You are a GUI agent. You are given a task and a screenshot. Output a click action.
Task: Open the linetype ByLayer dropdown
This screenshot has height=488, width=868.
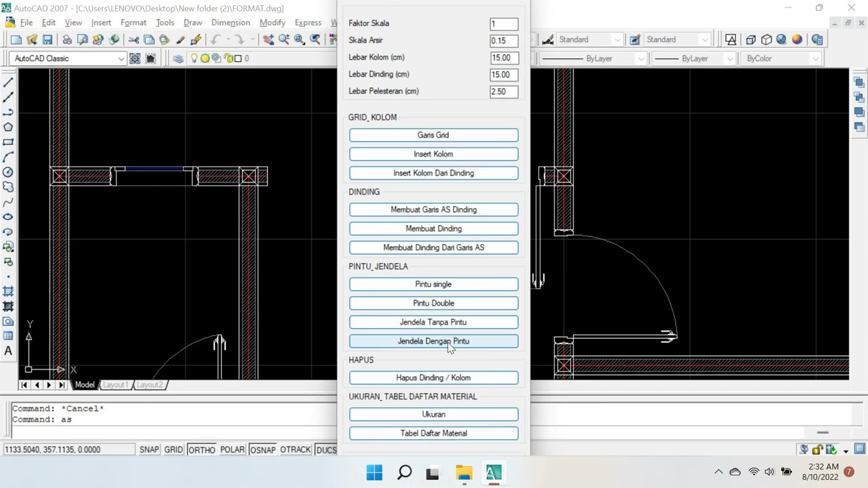coord(641,59)
